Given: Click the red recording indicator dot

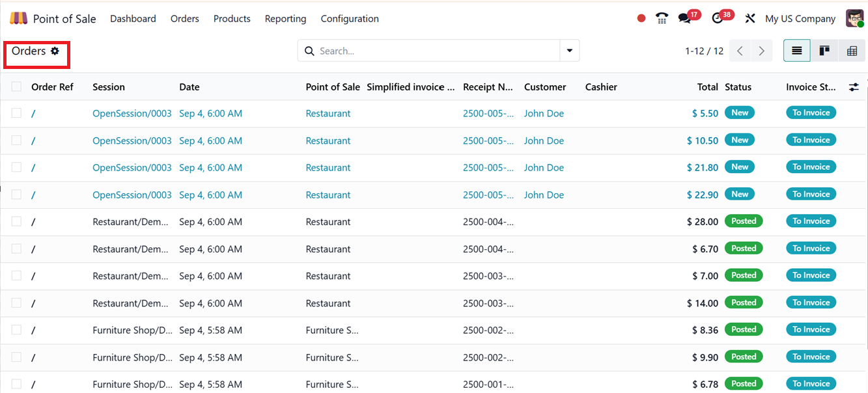Looking at the screenshot, I should click(x=641, y=19).
